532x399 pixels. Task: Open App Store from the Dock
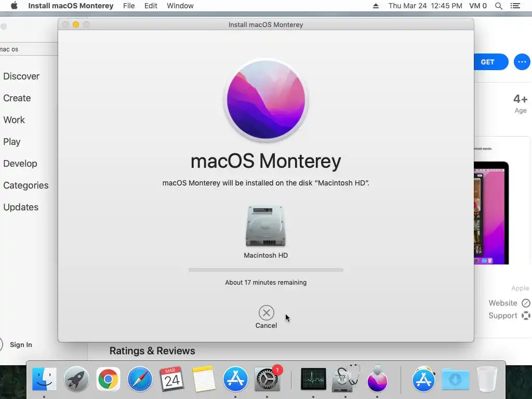tap(235, 379)
